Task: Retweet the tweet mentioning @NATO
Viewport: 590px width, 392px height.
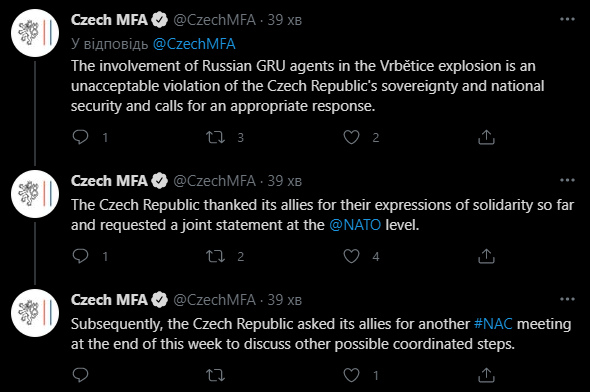Action: pos(216,256)
